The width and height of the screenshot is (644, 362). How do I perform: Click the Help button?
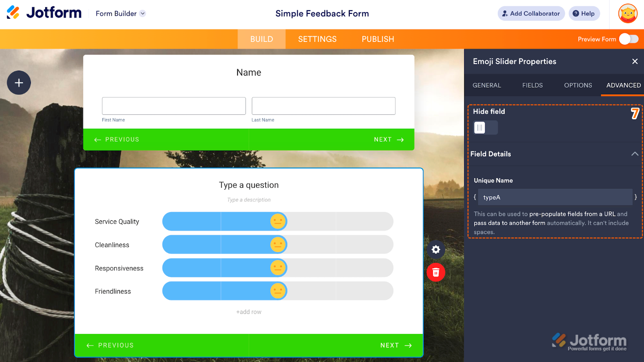coord(584,13)
